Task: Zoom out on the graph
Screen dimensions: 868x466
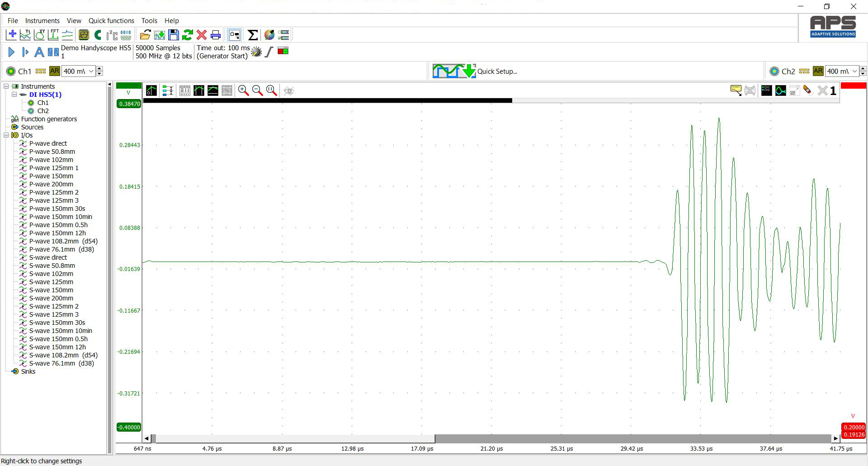Action: [x=257, y=90]
